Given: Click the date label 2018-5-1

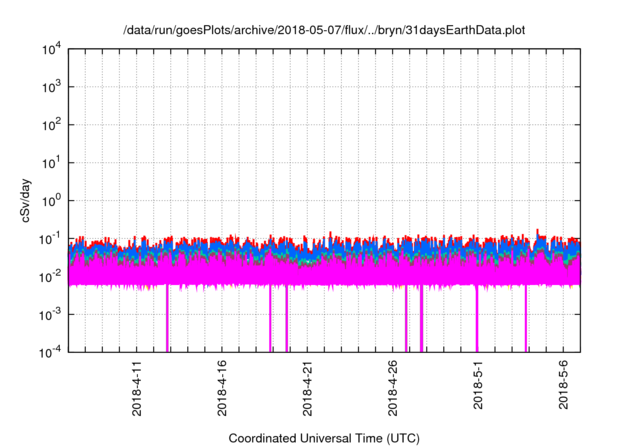Looking at the screenshot, I should (x=478, y=385).
